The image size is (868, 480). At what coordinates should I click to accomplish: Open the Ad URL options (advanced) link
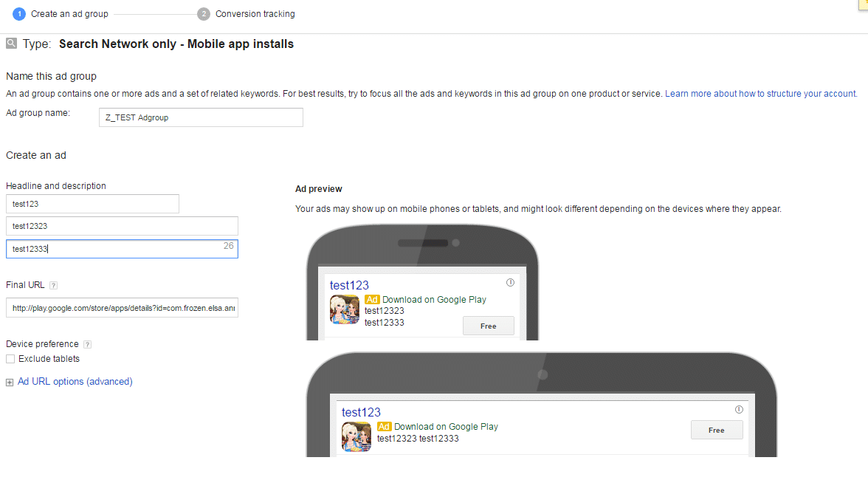click(x=75, y=382)
